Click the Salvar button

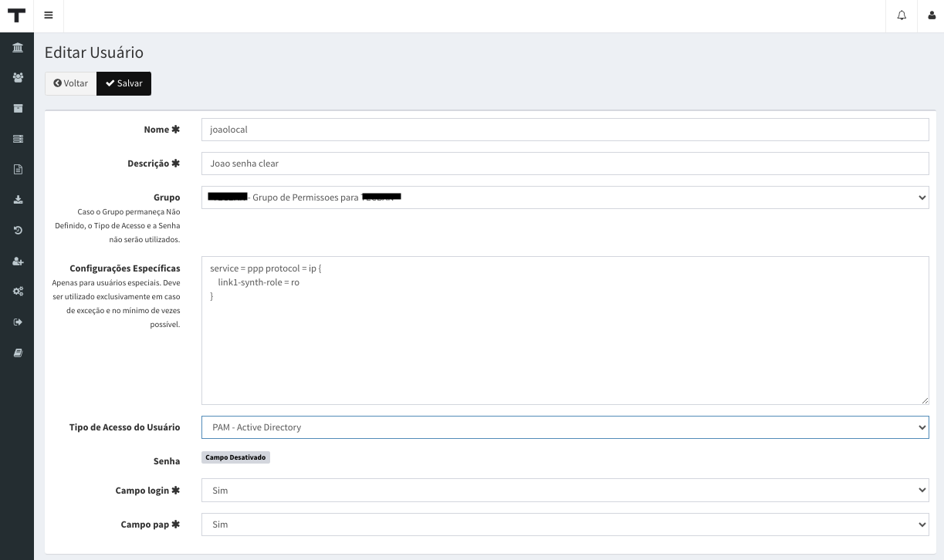tap(123, 83)
